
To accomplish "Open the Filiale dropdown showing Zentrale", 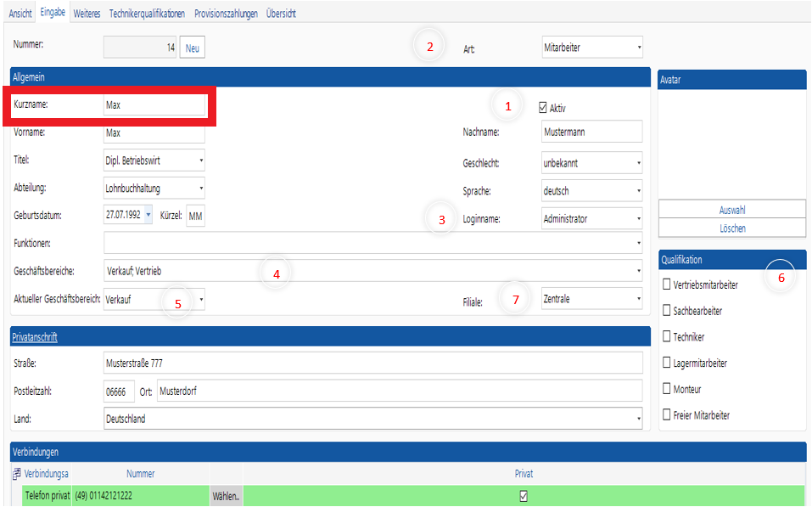I will [x=638, y=300].
